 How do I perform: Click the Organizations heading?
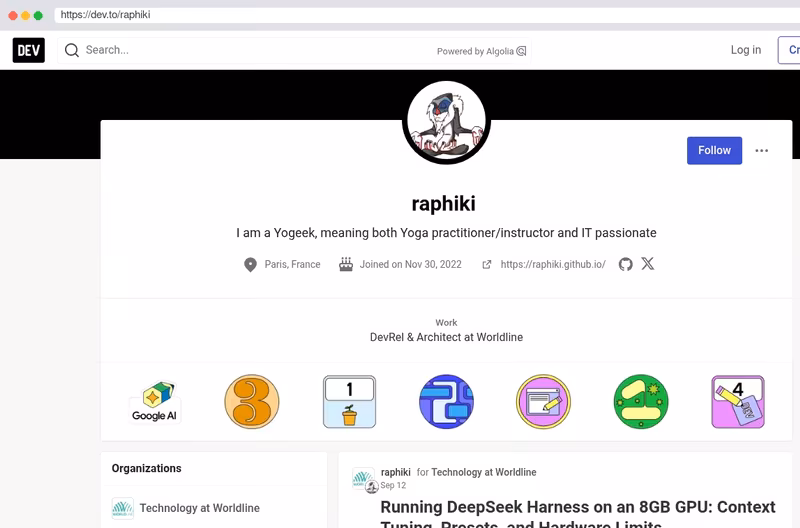tap(146, 468)
